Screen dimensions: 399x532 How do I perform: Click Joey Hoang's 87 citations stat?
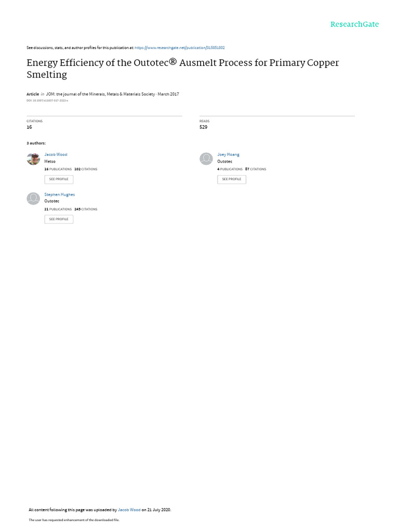[x=256, y=169]
